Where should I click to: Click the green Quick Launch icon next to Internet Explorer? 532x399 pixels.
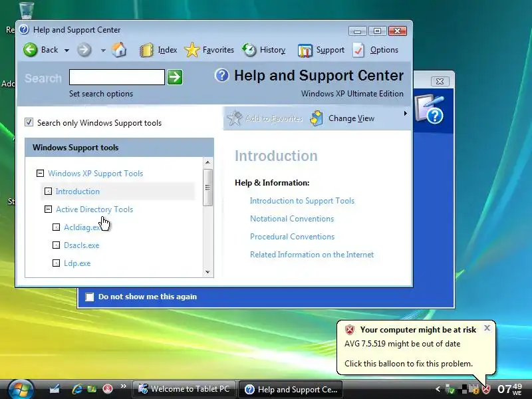click(x=92, y=389)
